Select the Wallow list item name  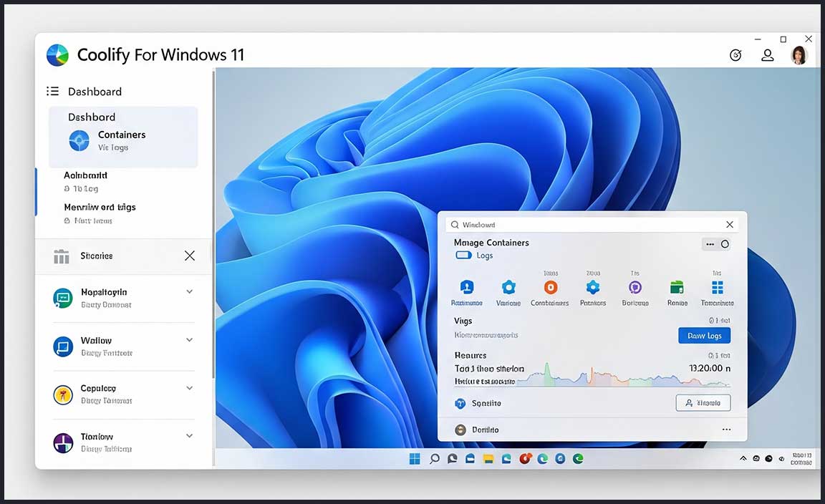click(96, 340)
